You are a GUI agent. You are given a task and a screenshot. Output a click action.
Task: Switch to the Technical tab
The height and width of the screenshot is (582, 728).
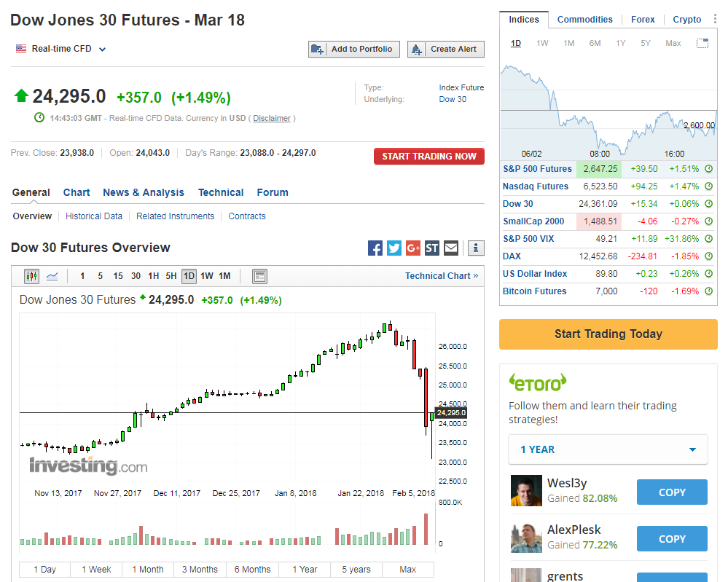(x=221, y=192)
